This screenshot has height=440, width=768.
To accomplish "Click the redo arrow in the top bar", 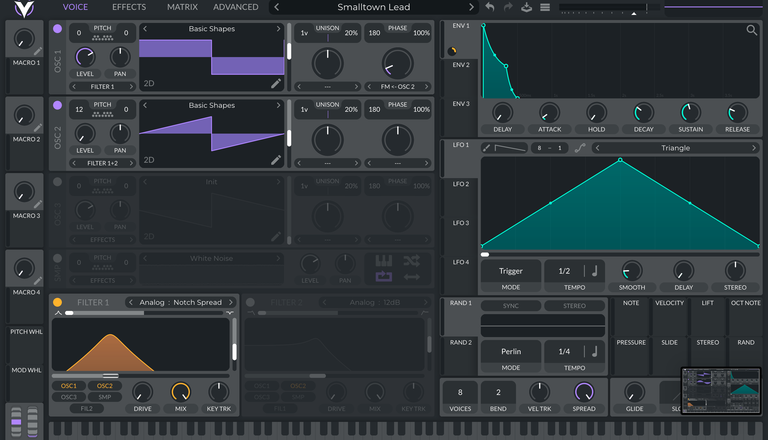I will click(508, 7).
